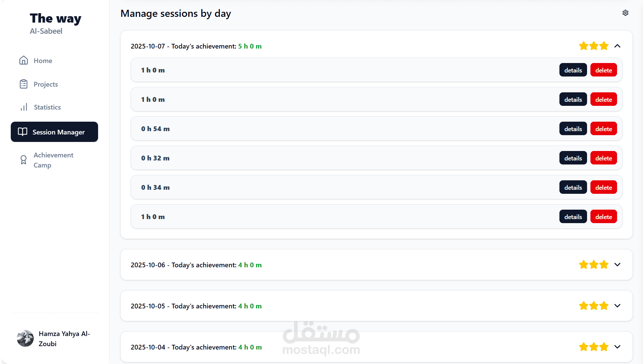Click the 2025-10-07 achievement header text
The width and height of the screenshot is (643, 364).
click(196, 46)
